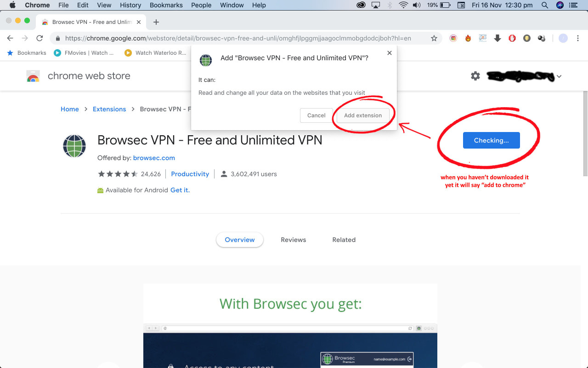The image size is (588, 368).
Task: Click the bookmark star in address bar
Action: [434, 39]
